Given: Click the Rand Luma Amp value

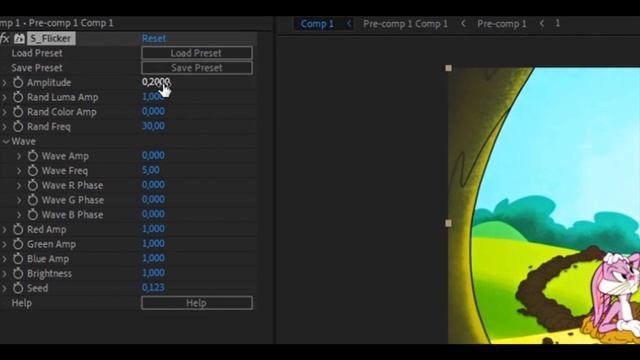Looking at the screenshot, I should (x=153, y=97).
